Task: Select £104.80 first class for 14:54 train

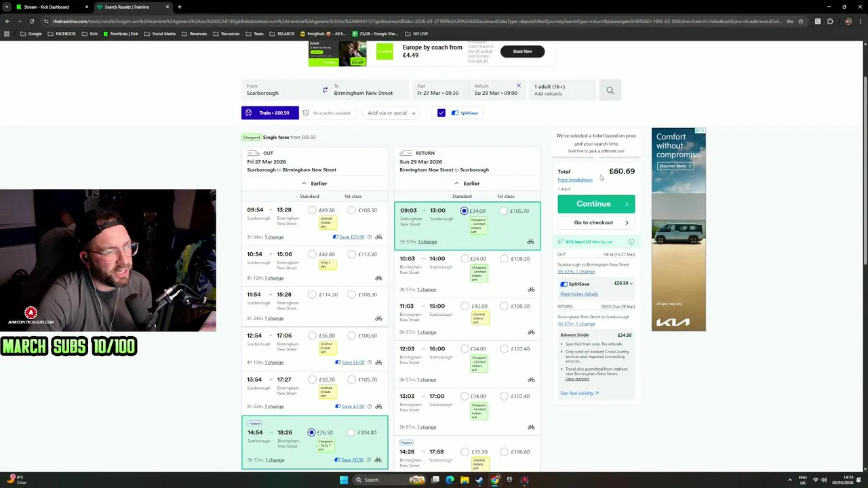Action: (x=351, y=432)
